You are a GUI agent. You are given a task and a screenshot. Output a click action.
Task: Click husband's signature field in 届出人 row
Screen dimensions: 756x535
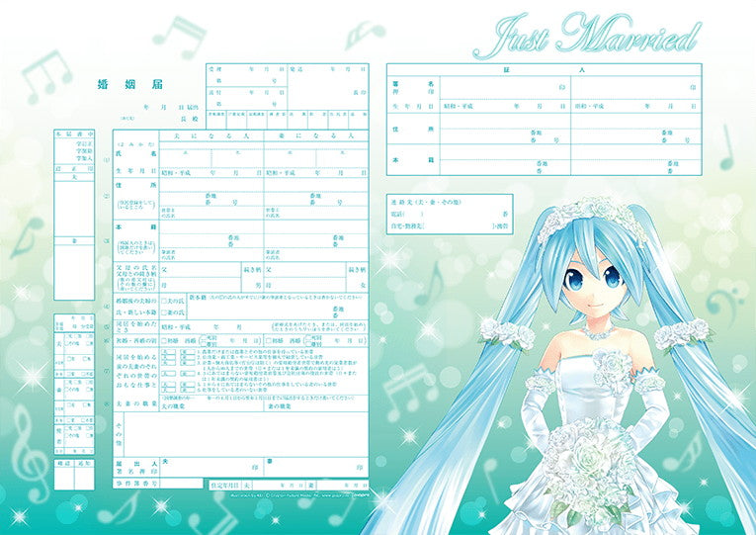[x=211, y=468]
